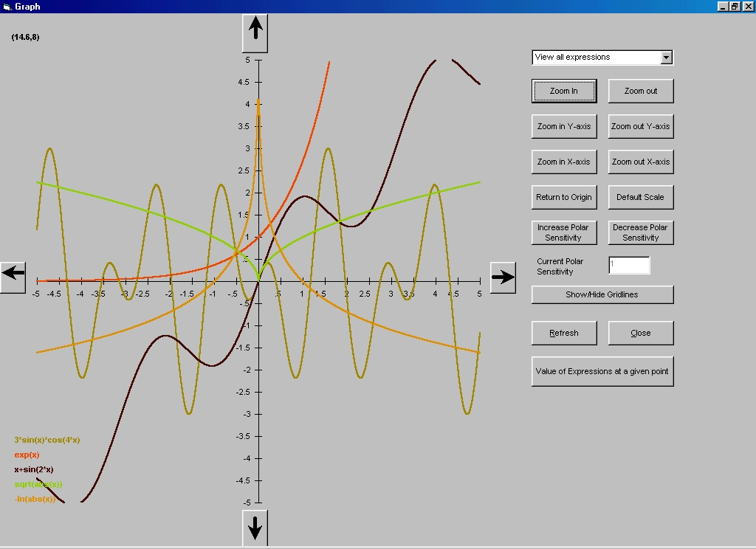Pan the graph upward with the up arrow
756x549 pixels.
point(255,33)
